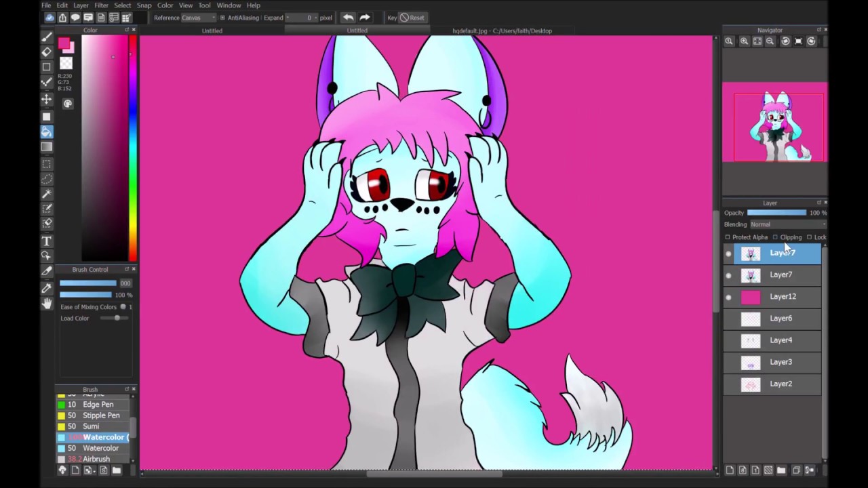Image resolution: width=868 pixels, height=488 pixels.
Task: Hide the selected top Layer7
Action: click(728, 254)
